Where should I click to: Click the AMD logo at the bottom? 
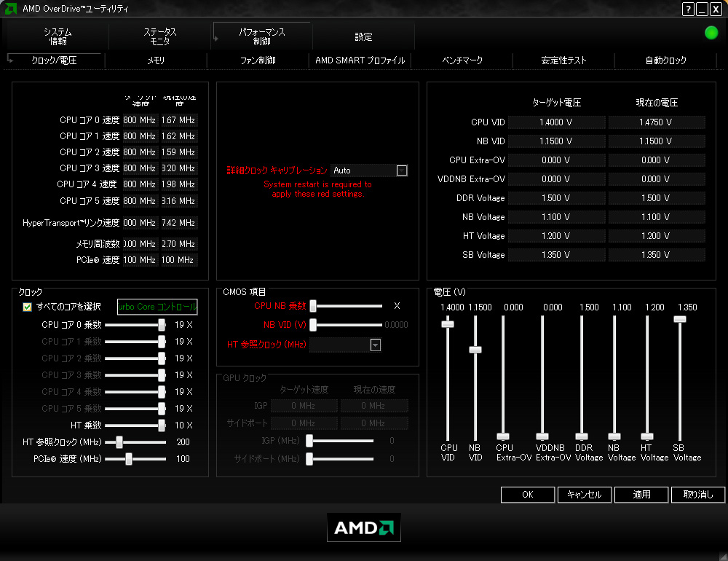click(x=363, y=527)
